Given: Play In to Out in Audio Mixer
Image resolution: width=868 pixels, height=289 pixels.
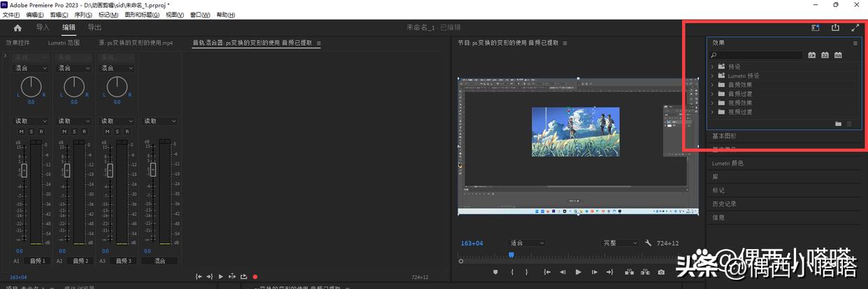Looking at the screenshot, I should (x=231, y=276).
